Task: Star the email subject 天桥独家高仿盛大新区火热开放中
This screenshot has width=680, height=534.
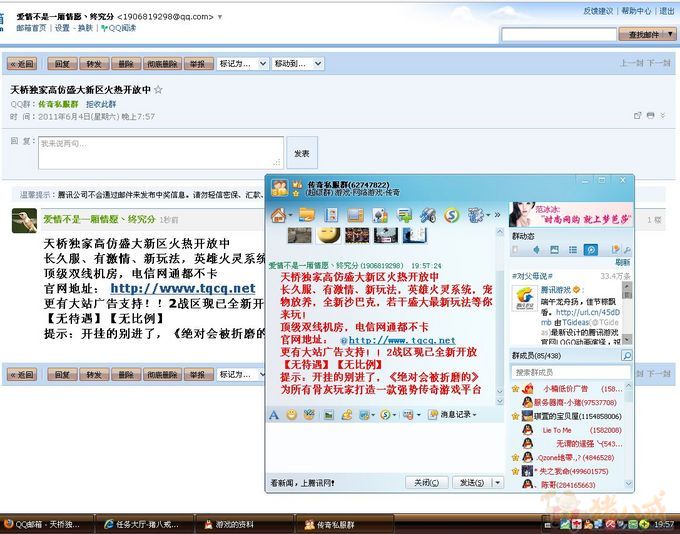Action: pyautogui.click(x=158, y=89)
